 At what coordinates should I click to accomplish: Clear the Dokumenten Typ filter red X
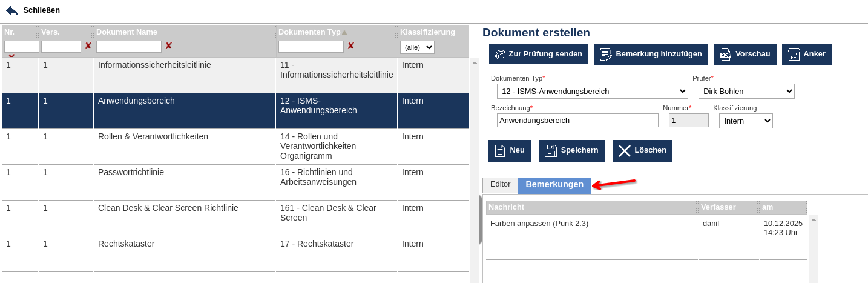pos(351,46)
